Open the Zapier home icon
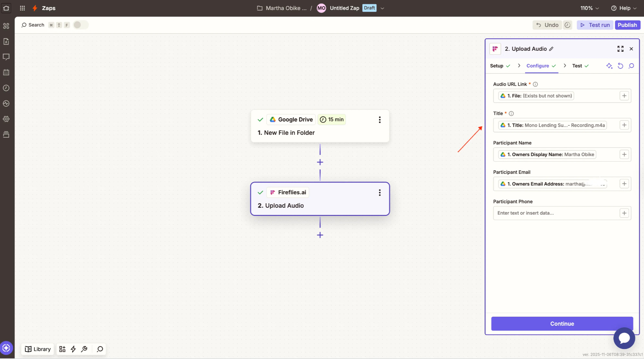This screenshot has width=644, height=359. point(6,8)
